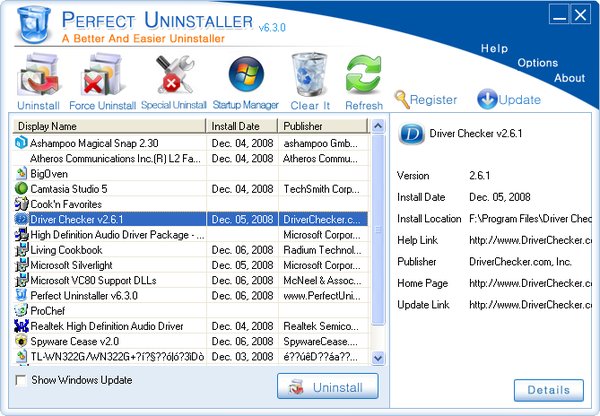The width and height of the screenshot is (600, 416).
Task: Click the Realtek High Definition Audio Driver icon
Action: (21, 326)
